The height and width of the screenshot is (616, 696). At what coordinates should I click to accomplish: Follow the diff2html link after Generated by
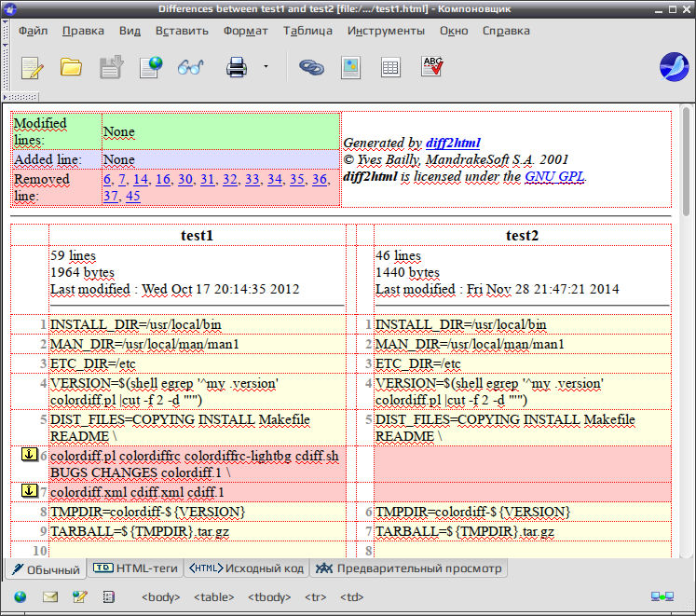click(x=453, y=143)
